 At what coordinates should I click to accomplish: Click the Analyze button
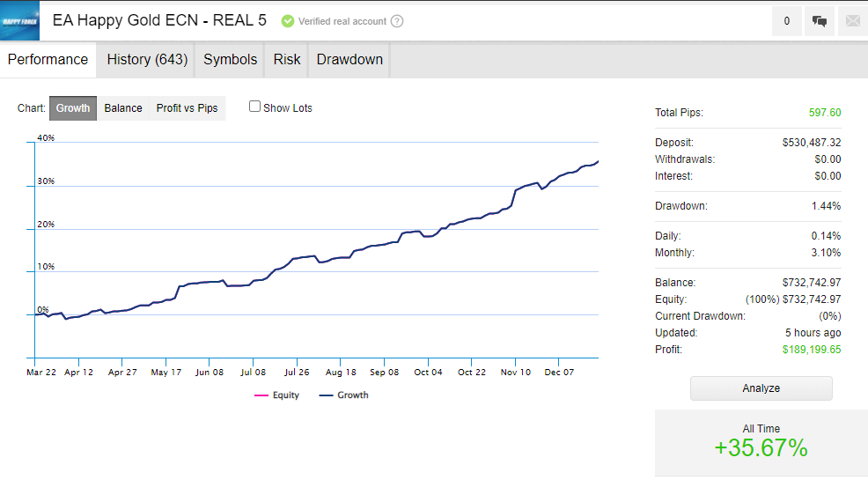tap(761, 388)
